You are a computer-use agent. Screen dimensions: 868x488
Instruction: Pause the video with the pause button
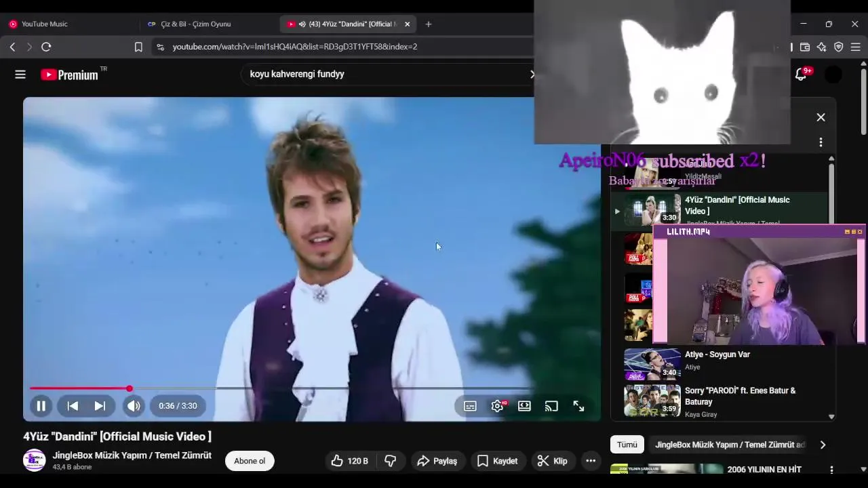[41, 406]
